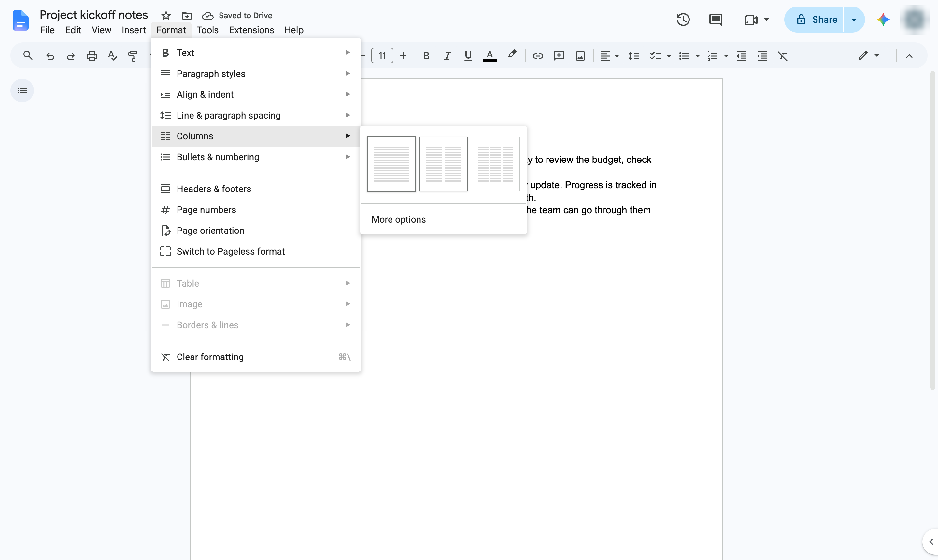Open the highlight color picker
This screenshot has height=560, width=938.
(511, 55)
